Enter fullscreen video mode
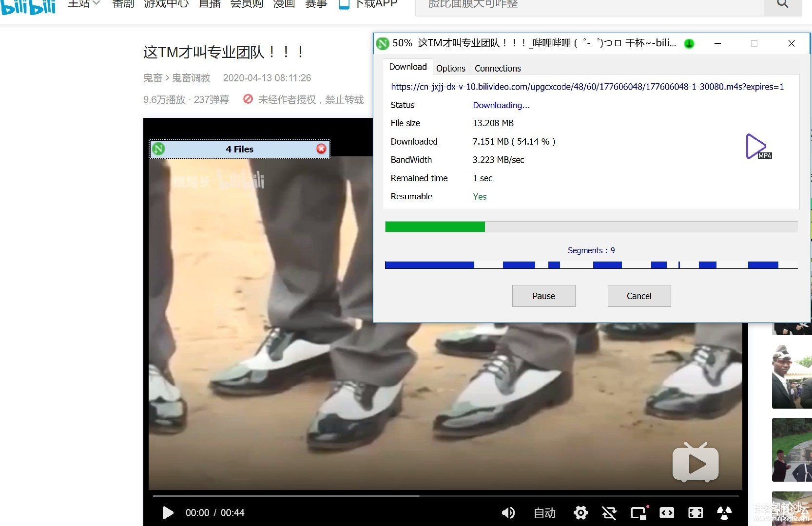Viewport: 812px width, 526px height. [x=695, y=512]
